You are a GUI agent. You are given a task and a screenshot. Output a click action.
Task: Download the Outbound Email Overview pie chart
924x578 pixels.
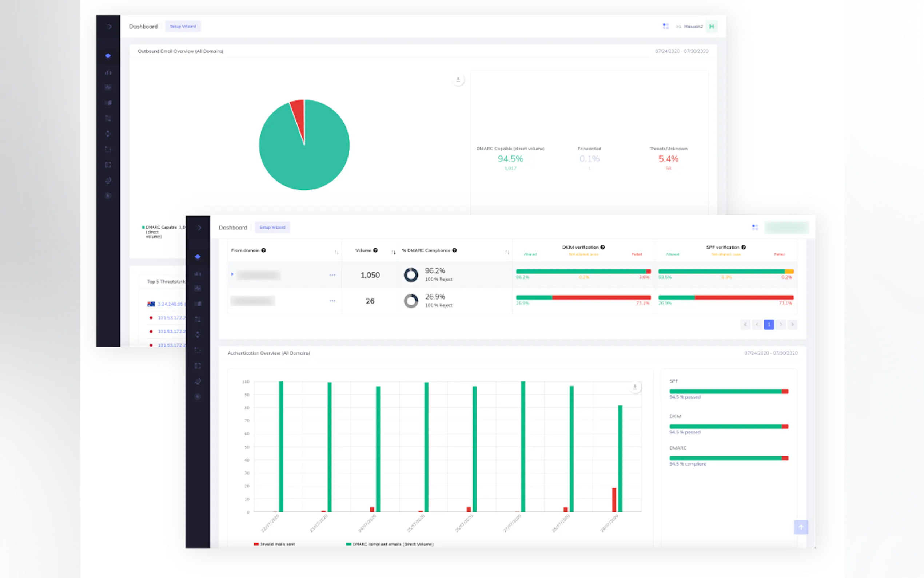tap(458, 79)
